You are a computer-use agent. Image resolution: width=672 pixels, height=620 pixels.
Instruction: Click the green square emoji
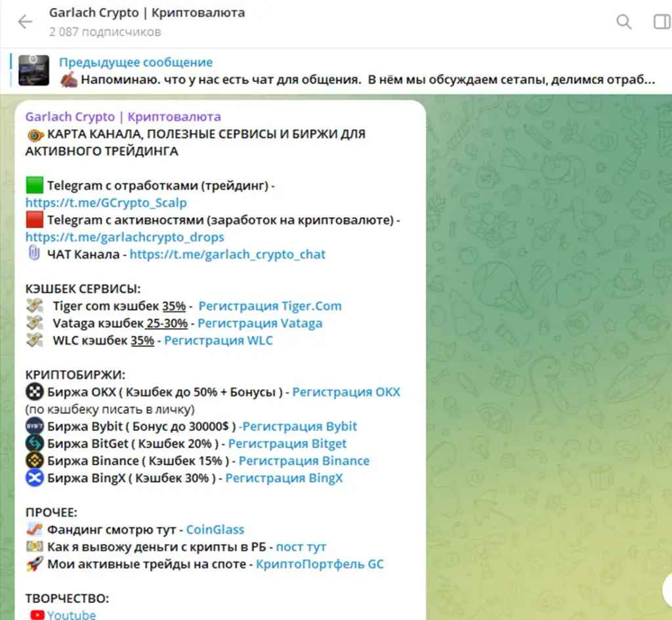pyautogui.click(x=34, y=185)
